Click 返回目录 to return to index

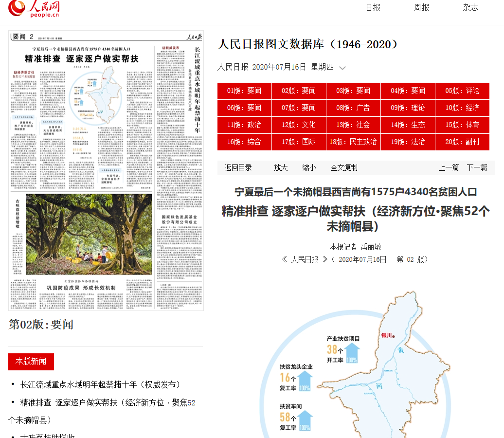(x=238, y=167)
